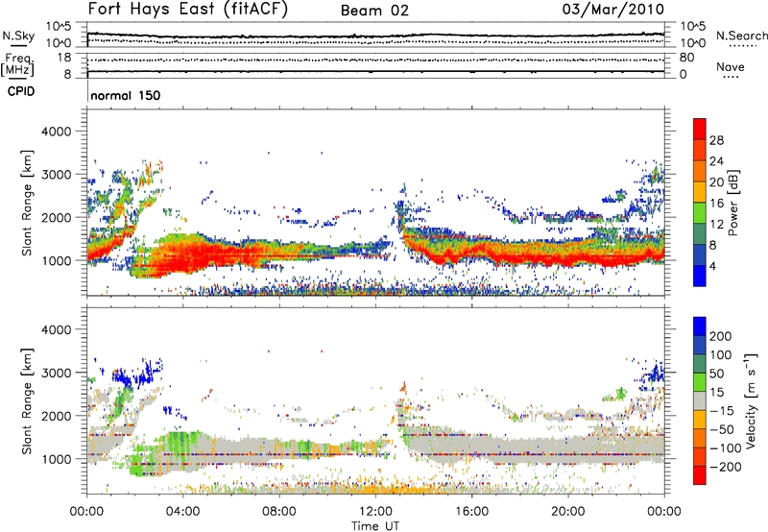Click the '24' label on the Power colorbar
Viewport: 768px width, 532px height.
coord(716,161)
